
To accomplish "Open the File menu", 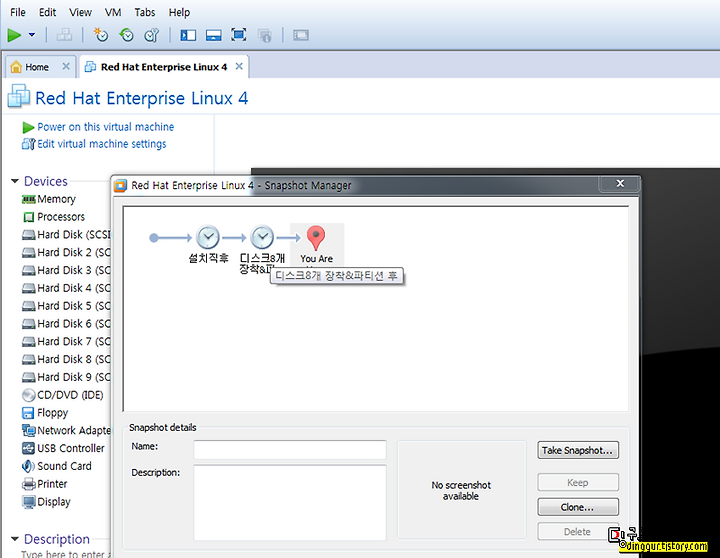I will [17, 12].
